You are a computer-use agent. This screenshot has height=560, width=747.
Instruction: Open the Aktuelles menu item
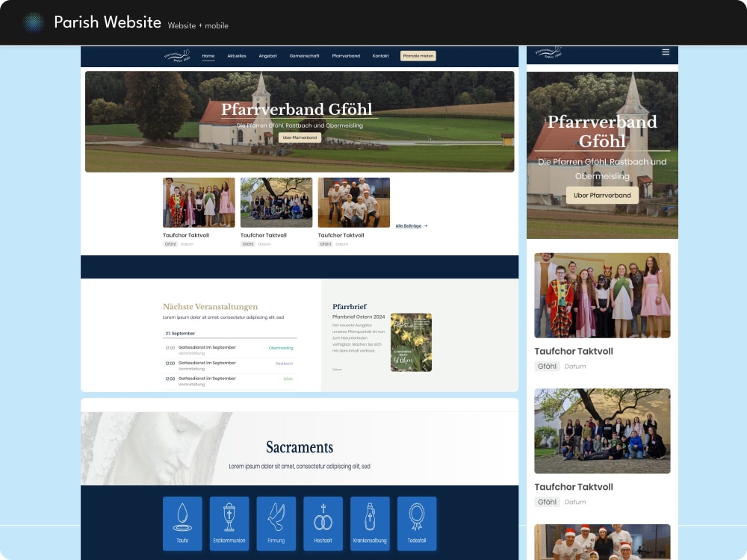(237, 56)
